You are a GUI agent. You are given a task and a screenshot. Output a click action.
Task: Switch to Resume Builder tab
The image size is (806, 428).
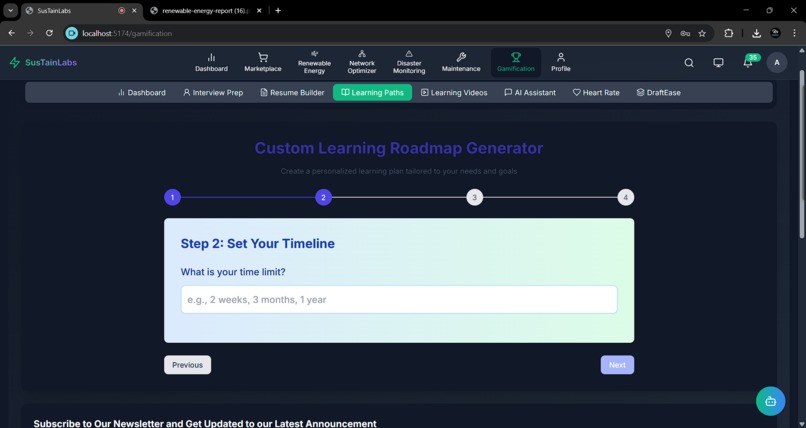tap(292, 92)
